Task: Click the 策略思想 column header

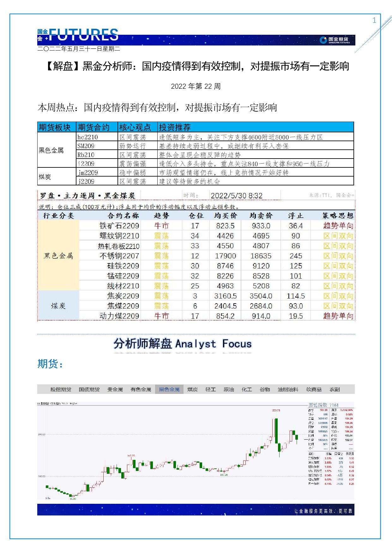Action: click(x=338, y=216)
